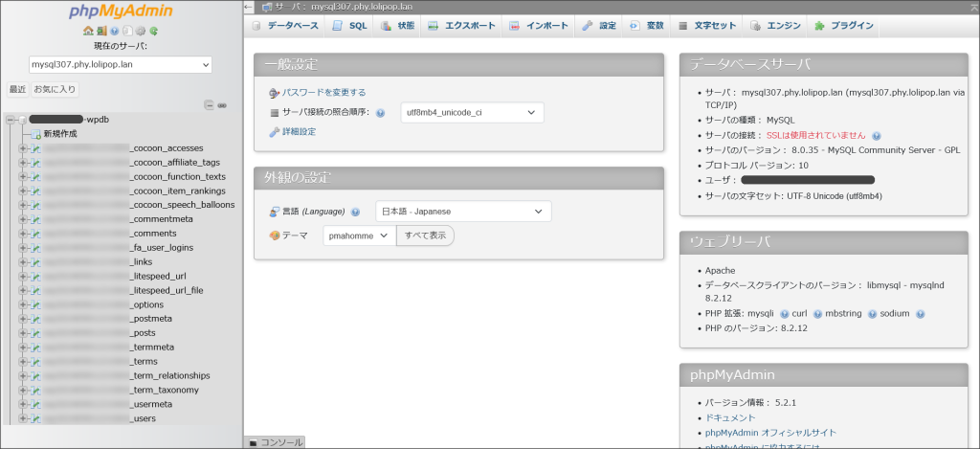This screenshot has height=449, width=980.
Task: Click the 新規作成 new table icon
Action: pyautogui.click(x=35, y=134)
